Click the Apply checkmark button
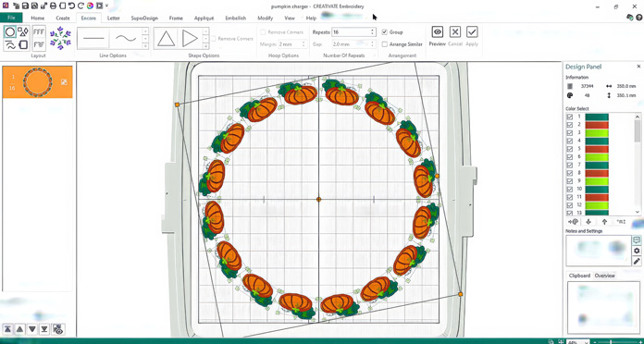 point(472,32)
